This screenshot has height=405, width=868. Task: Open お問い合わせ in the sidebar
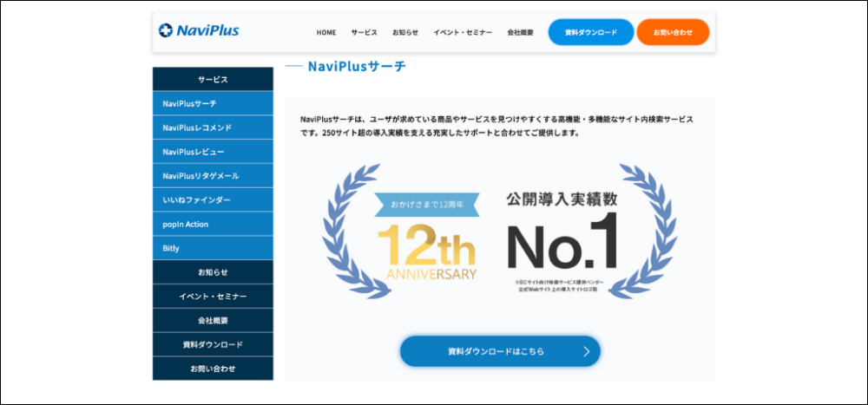[x=213, y=369]
